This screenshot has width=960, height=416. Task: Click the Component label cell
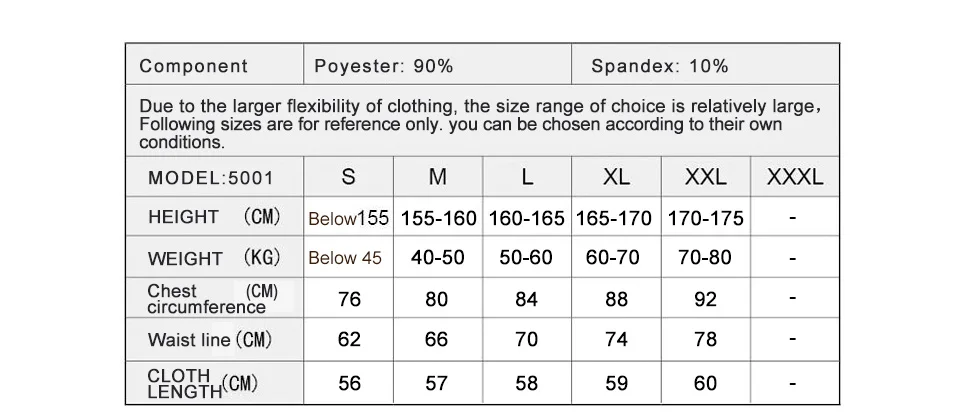click(x=214, y=64)
